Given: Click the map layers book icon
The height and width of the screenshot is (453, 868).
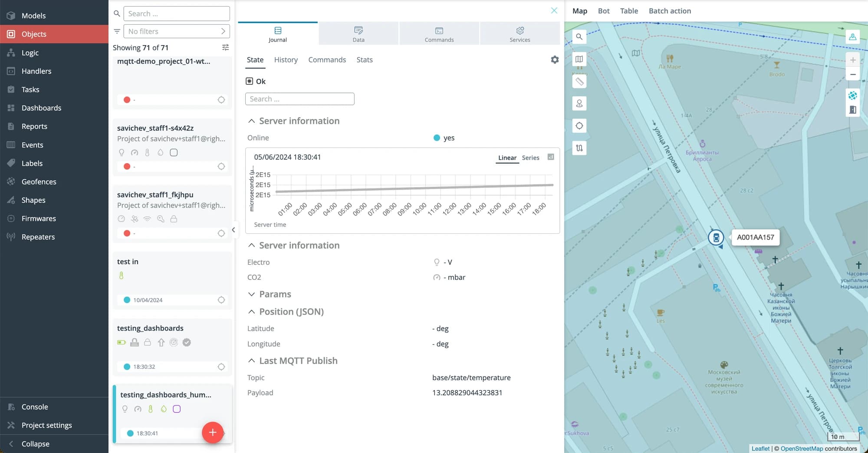Looking at the screenshot, I should tap(579, 59).
